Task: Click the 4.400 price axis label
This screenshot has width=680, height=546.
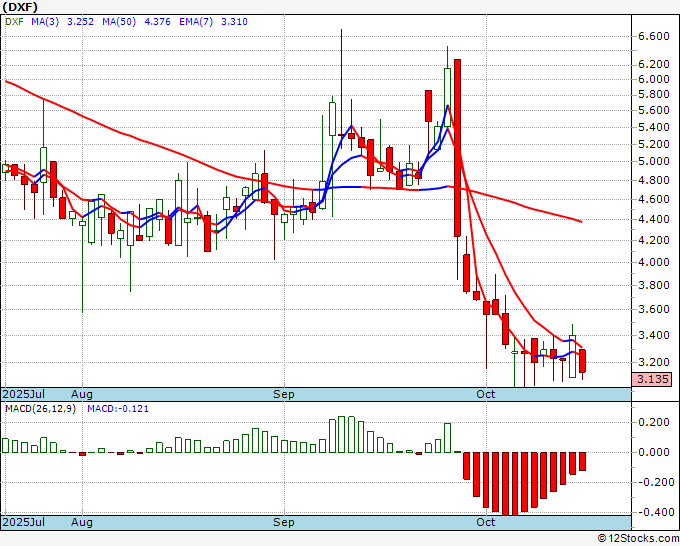Action: point(654,219)
